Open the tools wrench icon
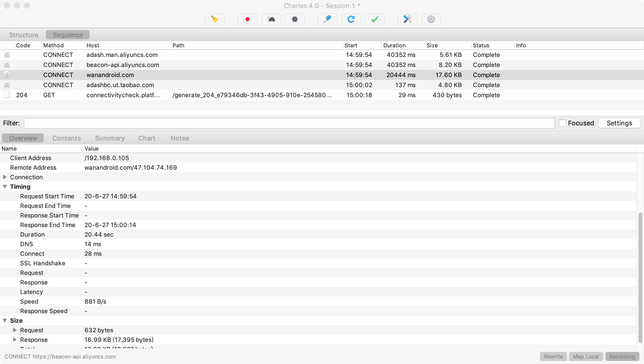This screenshot has width=644, height=364. point(407,19)
